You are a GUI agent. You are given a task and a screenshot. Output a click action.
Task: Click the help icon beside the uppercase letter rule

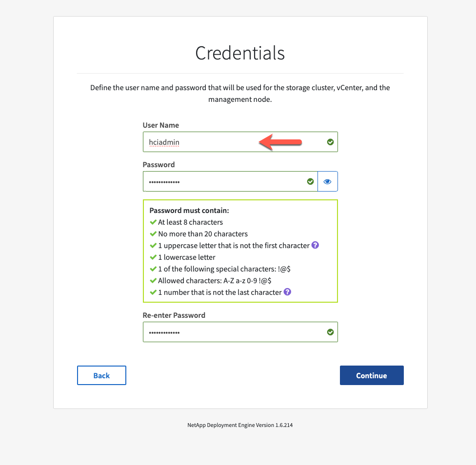315,245
